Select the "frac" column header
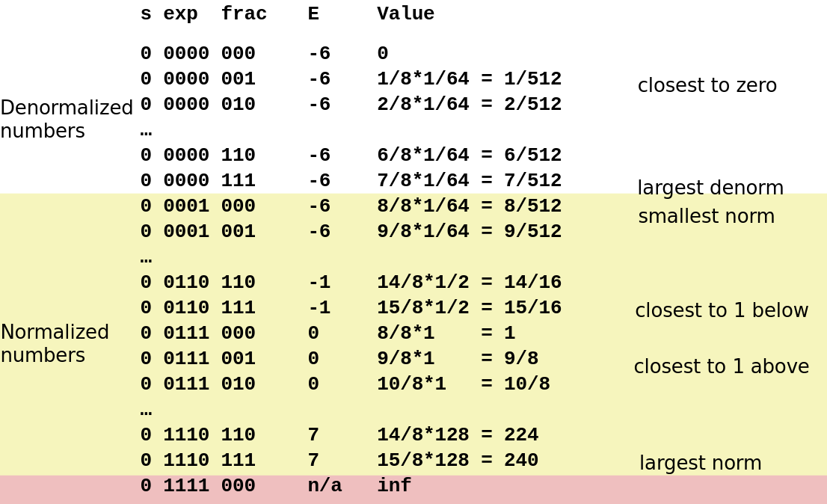Viewport: 827px width, 504px height. (x=244, y=14)
